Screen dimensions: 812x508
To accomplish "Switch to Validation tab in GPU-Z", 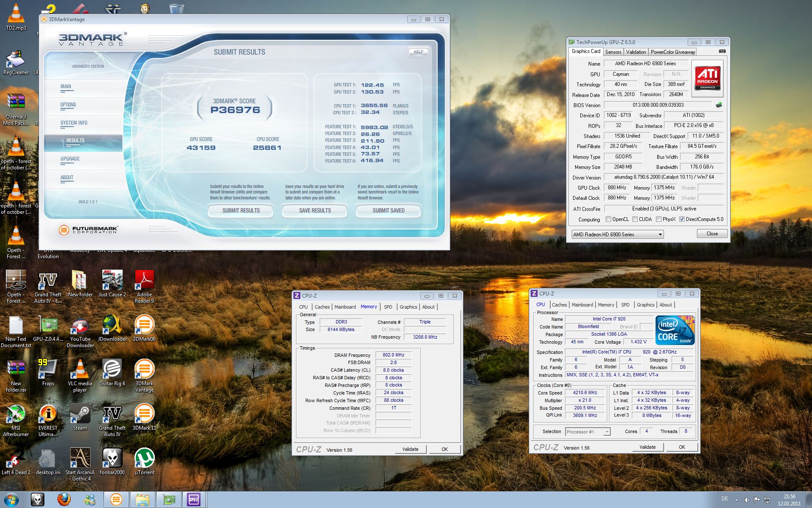I will [636, 52].
